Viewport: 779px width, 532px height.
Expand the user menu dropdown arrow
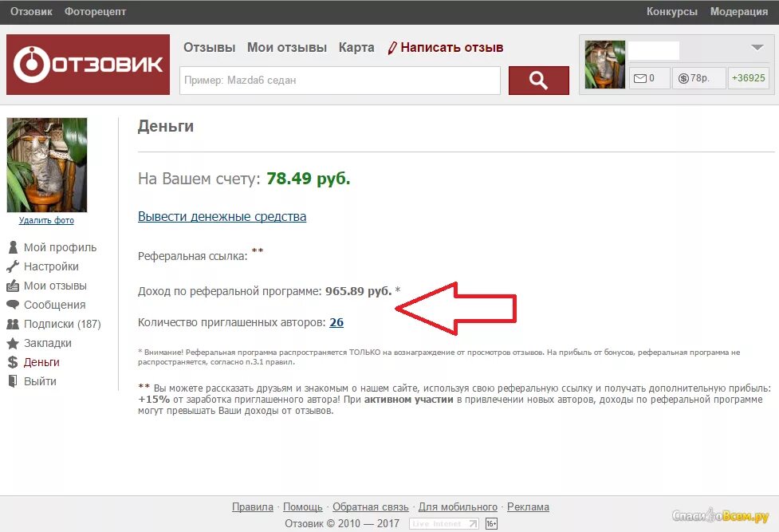[757, 48]
